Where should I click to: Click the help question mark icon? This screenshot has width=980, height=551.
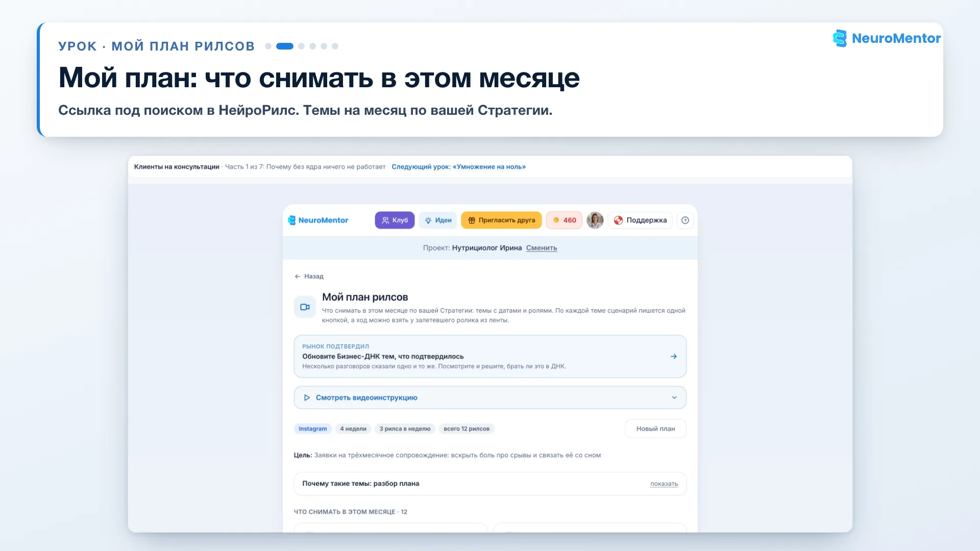click(685, 220)
